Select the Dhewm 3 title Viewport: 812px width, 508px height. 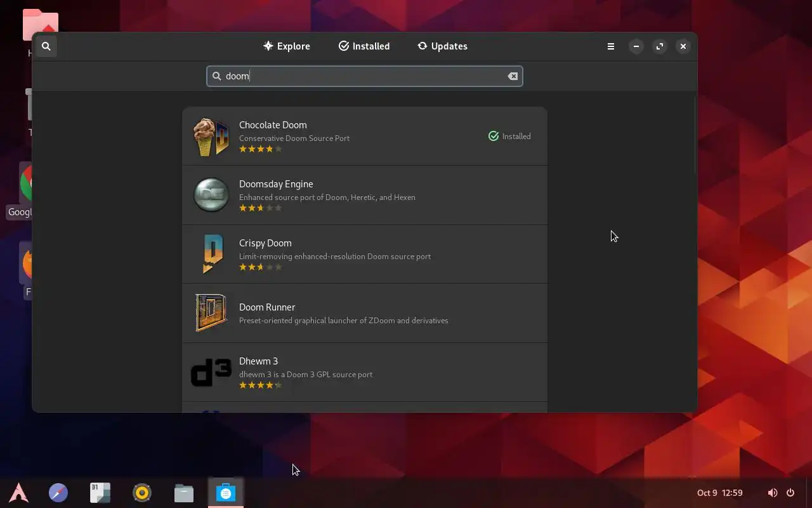[x=258, y=361]
